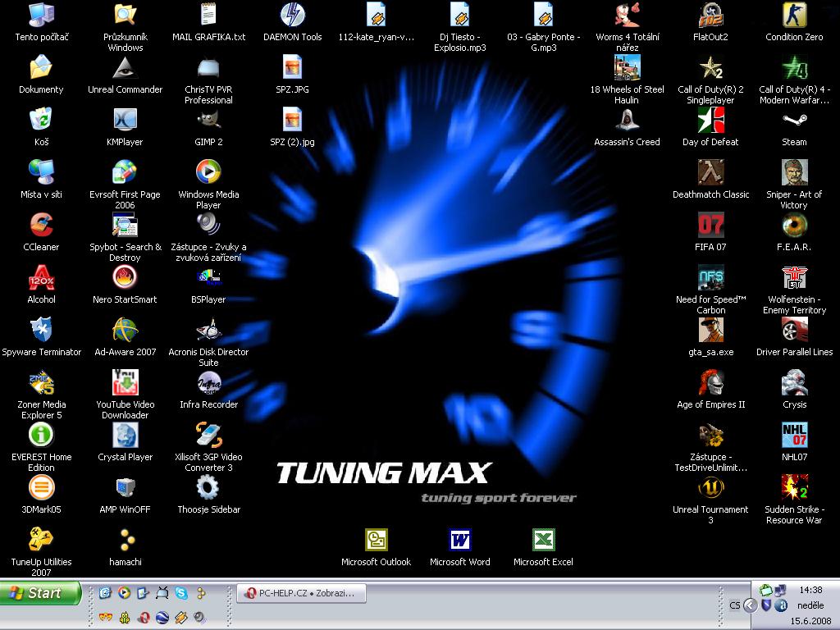The height and width of the screenshot is (630, 840).
Task: Expand hidden system tray icons arrow
Action: [x=750, y=605]
